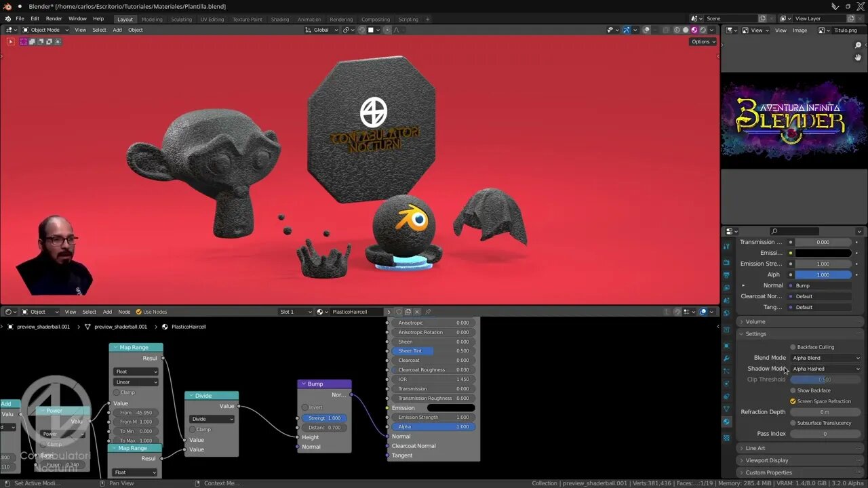
Task: Switch to the Sculpting workspace tab
Action: (x=181, y=19)
